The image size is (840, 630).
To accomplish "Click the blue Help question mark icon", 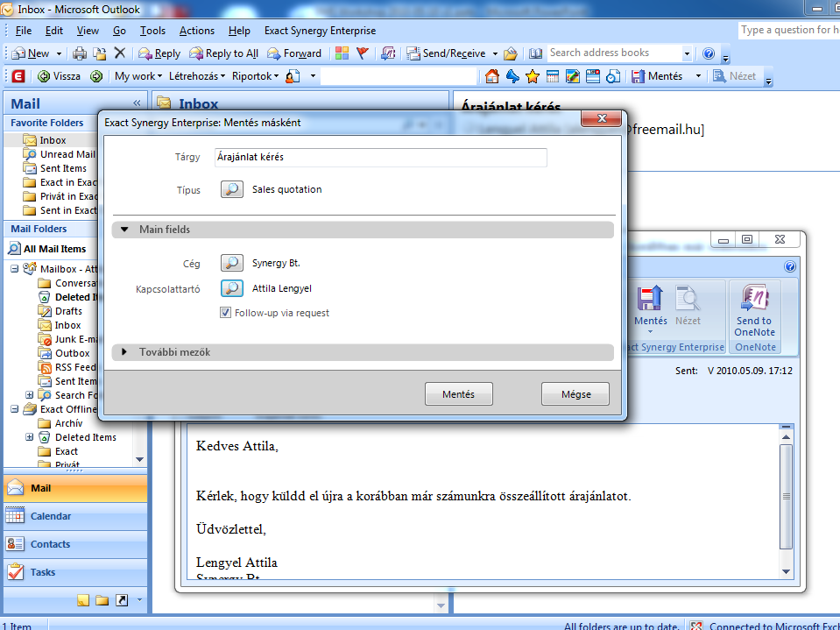I will coord(709,53).
